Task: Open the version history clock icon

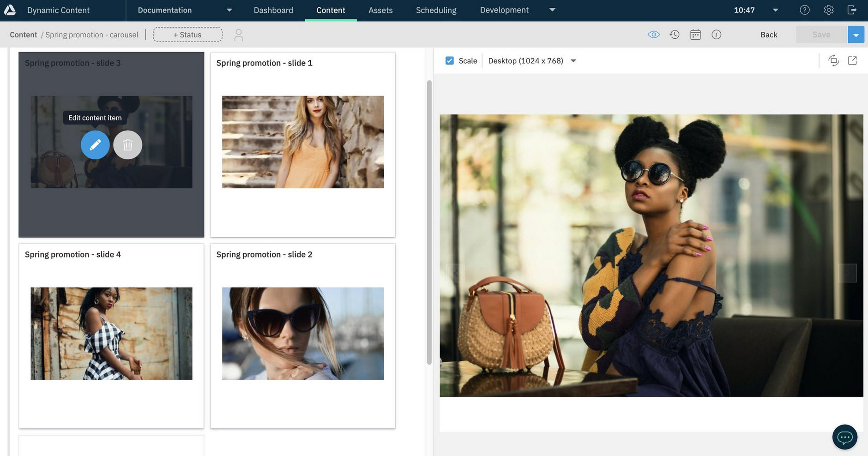Action: pos(675,35)
